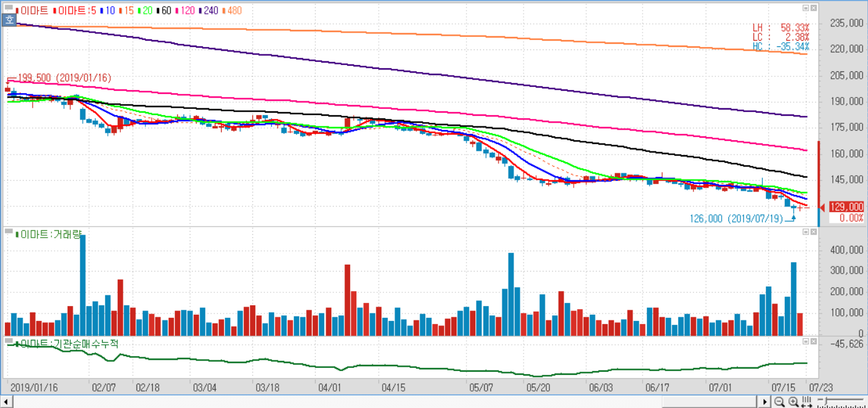The width and height of the screenshot is (868, 408).
Task: Click the 190,000 price axis label
Action: coord(845,101)
